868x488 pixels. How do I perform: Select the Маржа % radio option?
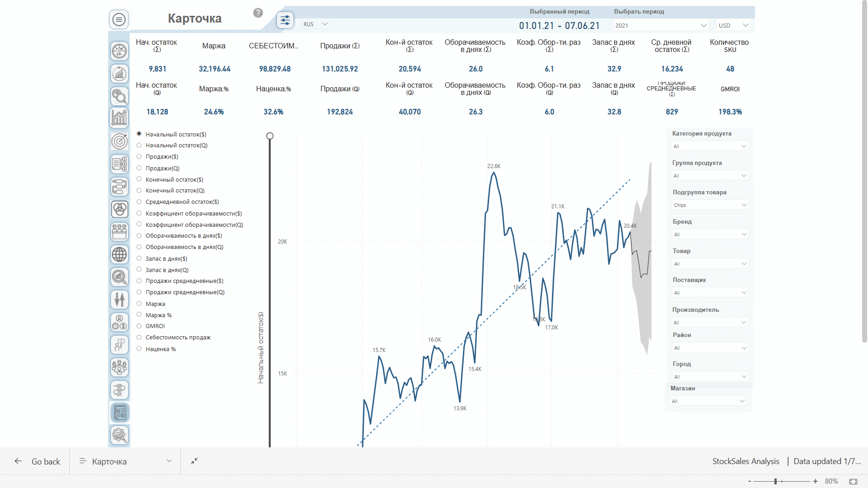139,315
